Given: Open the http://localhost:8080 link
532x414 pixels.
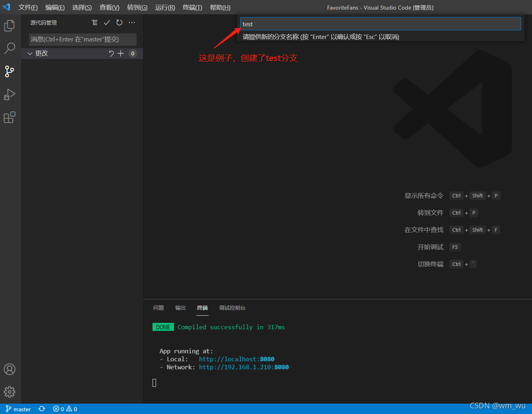Looking at the screenshot, I should point(237,359).
